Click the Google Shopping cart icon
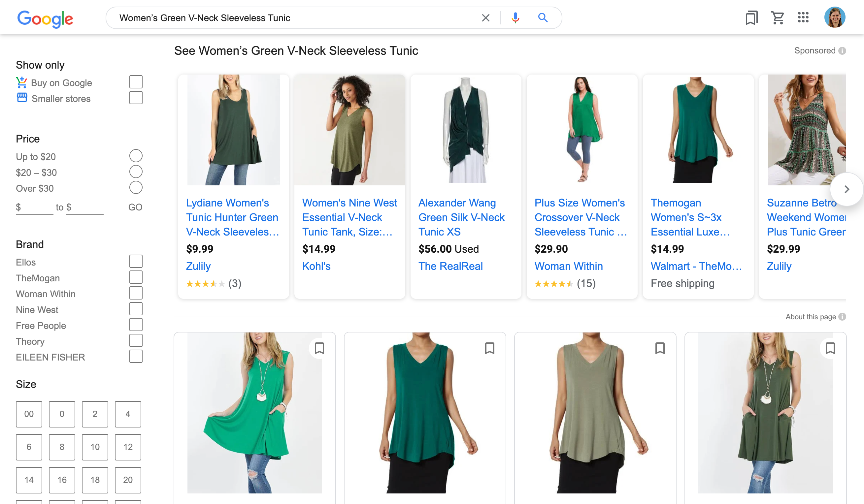Viewport: 864px width, 504px height. [x=778, y=17]
